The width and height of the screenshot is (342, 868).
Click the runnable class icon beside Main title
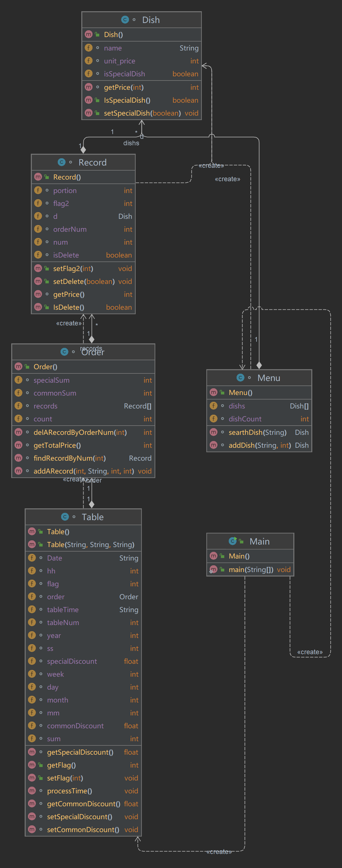pyautogui.click(x=233, y=541)
